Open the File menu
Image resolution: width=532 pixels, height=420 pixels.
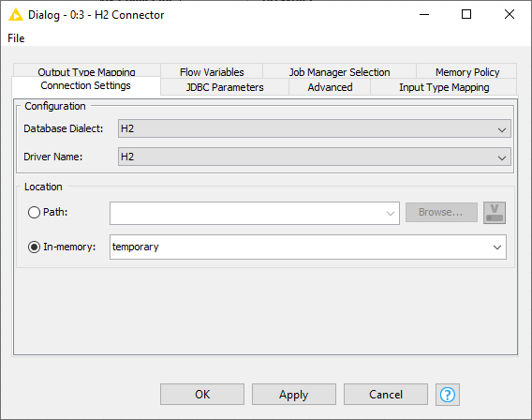[16, 38]
